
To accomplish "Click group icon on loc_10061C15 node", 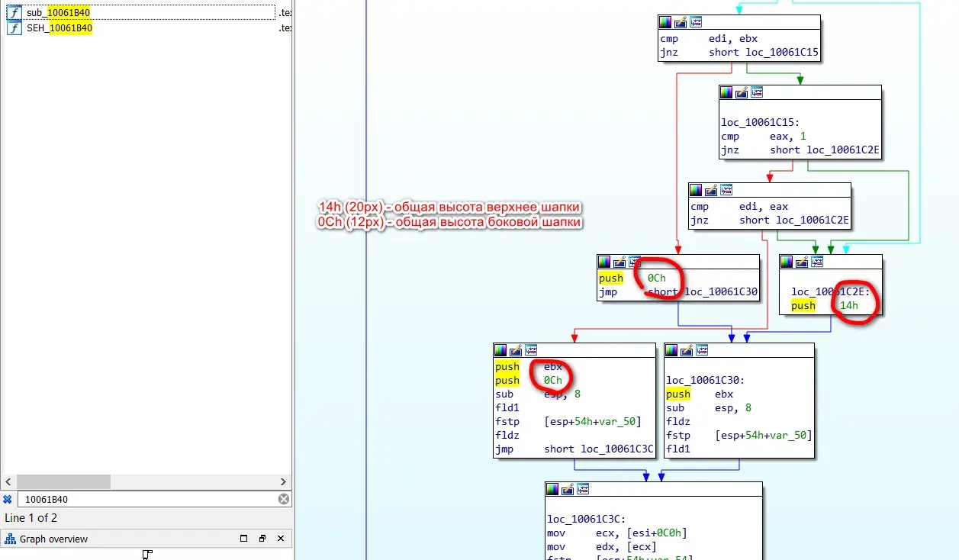I will tap(757, 92).
